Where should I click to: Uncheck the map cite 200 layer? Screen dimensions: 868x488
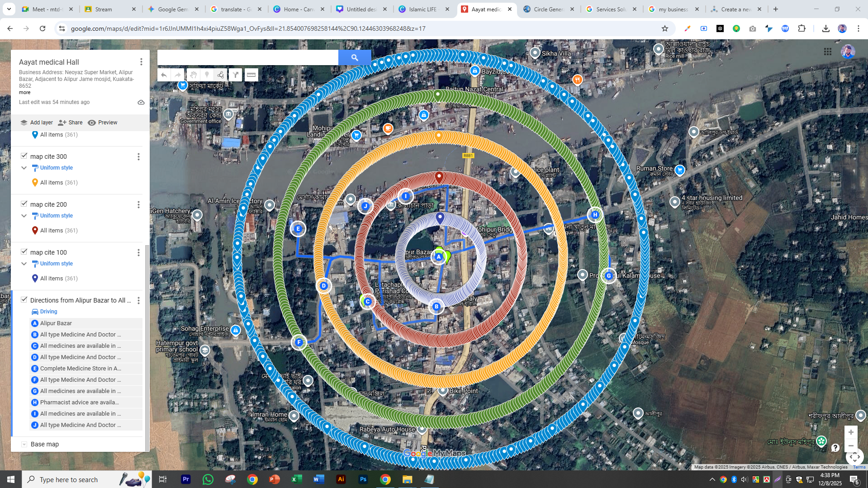24,204
